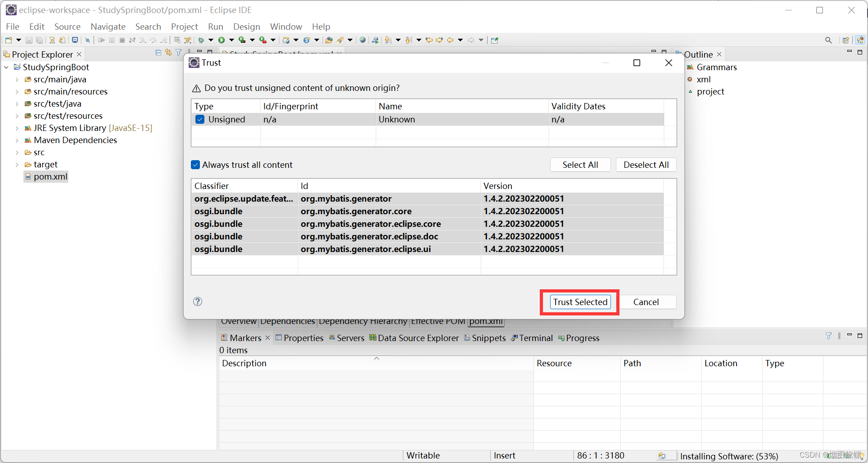Expand the target folder

(17, 165)
